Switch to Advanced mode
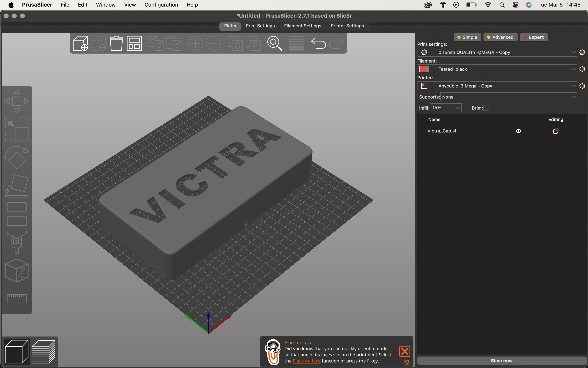This screenshot has height=368, width=588. (500, 37)
